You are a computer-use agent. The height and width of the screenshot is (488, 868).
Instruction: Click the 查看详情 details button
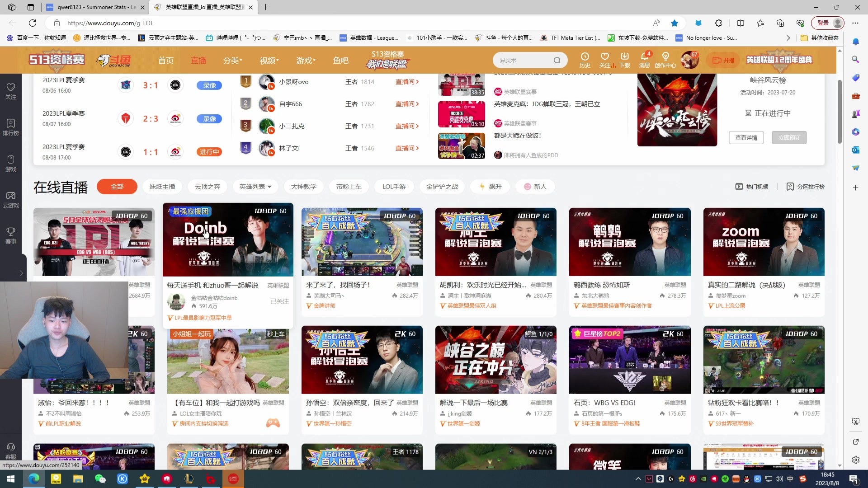746,137
